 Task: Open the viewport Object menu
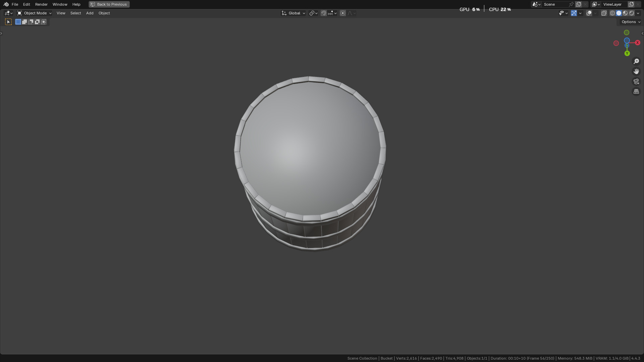tap(104, 13)
